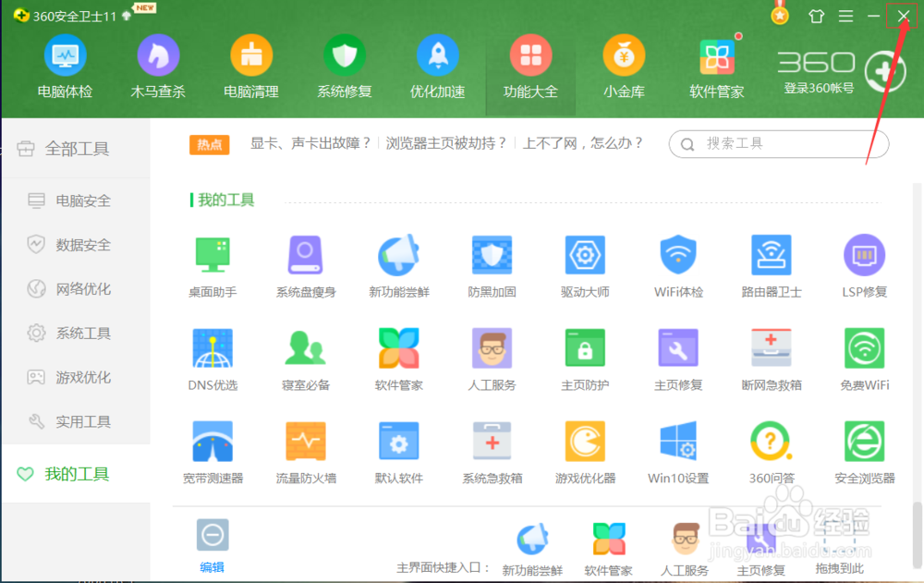Launch 寝室必备 tool
Screen dimensions: 924x583
point(306,359)
